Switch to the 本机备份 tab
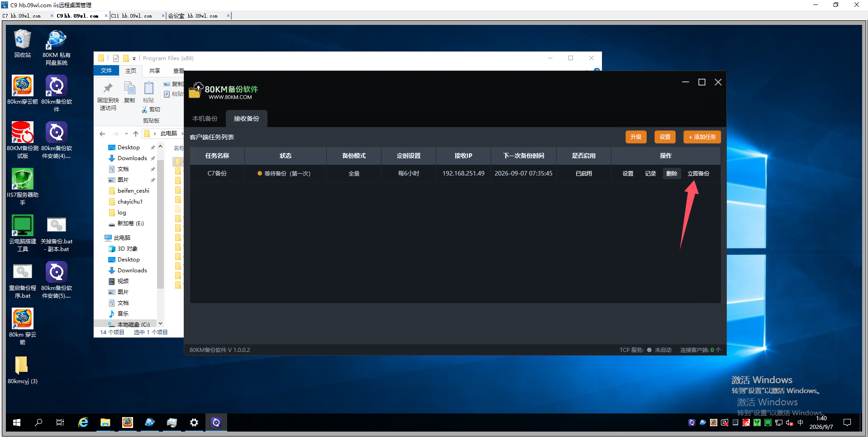Image resolution: width=868 pixels, height=437 pixels. pos(205,119)
